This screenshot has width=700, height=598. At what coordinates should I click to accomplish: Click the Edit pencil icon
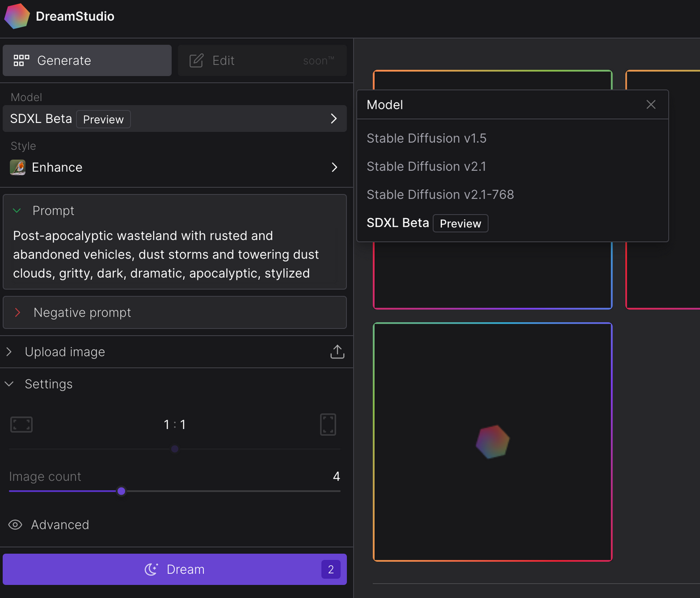196,61
